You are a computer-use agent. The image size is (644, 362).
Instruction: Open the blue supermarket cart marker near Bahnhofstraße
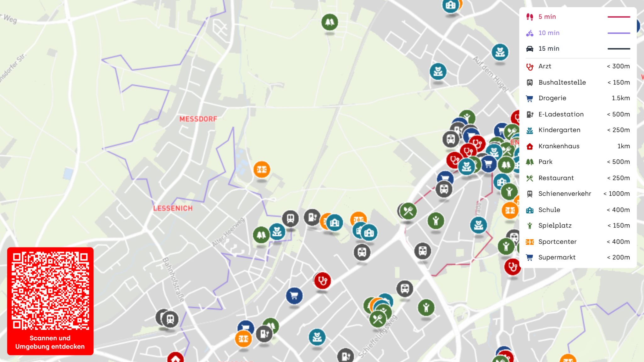click(x=294, y=296)
